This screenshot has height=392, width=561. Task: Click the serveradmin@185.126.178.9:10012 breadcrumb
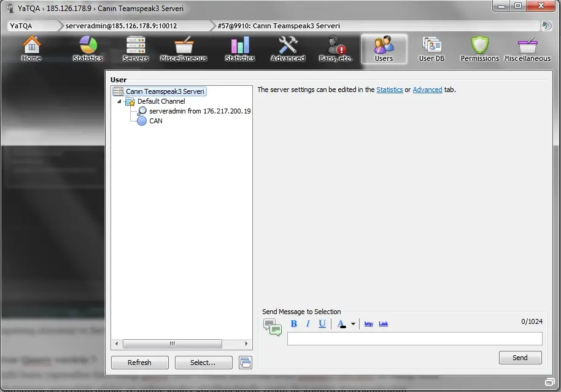tap(136, 26)
